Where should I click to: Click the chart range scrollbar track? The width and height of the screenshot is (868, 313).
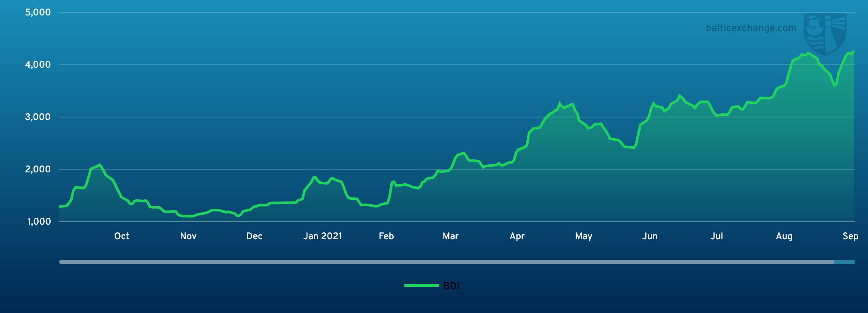pyautogui.click(x=457, y=262)
